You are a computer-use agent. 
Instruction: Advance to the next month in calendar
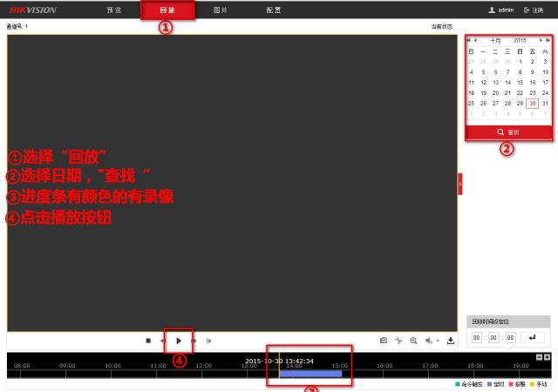(x=541, y=40)
